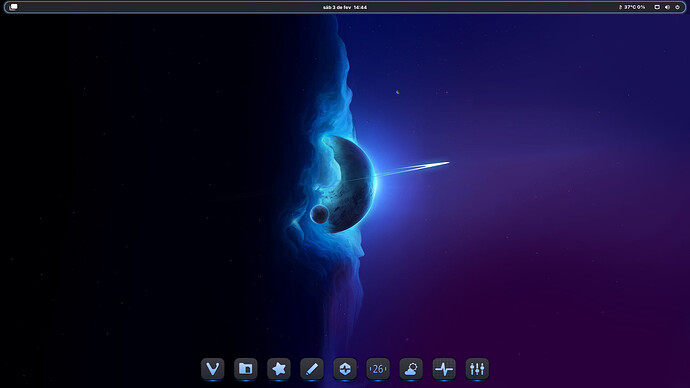Viewport: 690px width, 388px height.
Task: Launch the file manager folder icon
Action: pos(246,369)
